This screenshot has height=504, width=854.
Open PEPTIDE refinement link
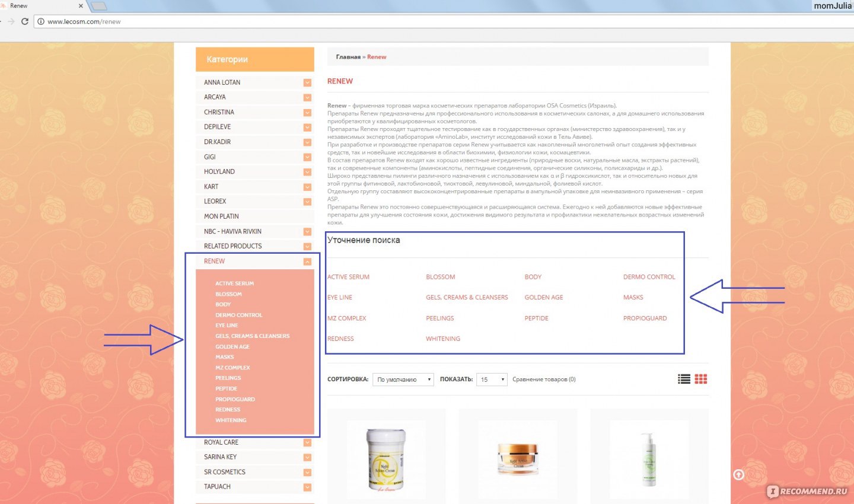tap(536, 318)
